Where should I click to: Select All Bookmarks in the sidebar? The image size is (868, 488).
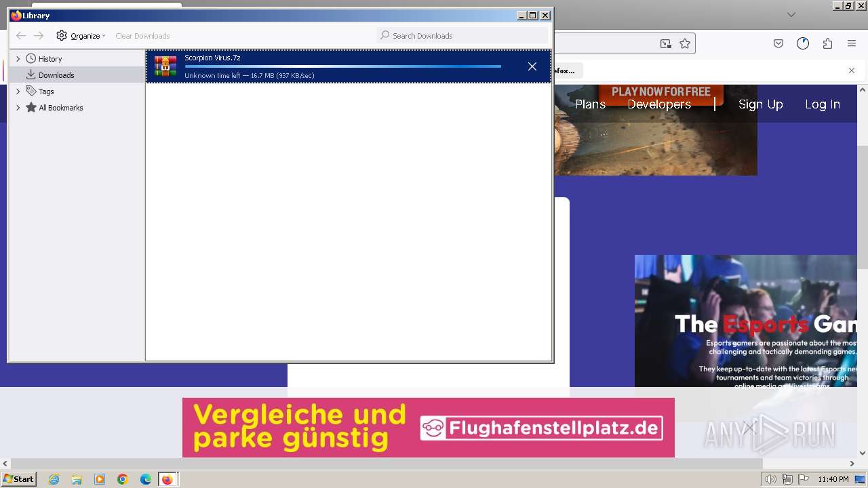point(61,108)
